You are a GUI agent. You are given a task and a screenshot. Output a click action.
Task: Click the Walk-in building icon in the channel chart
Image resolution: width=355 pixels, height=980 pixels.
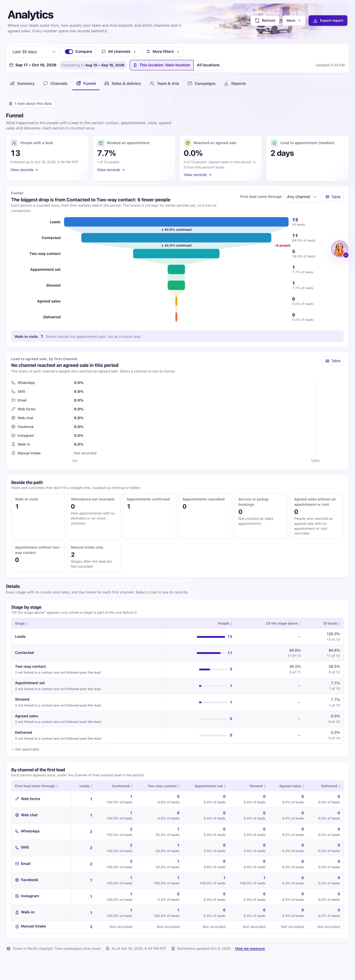click(x=13, y=444)
